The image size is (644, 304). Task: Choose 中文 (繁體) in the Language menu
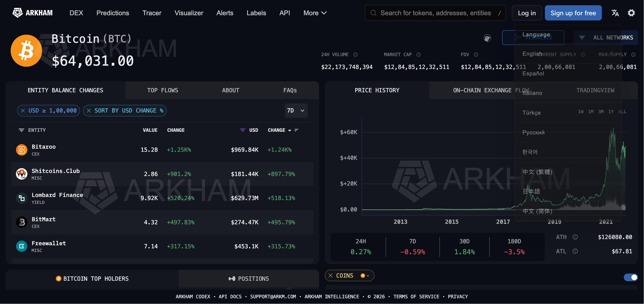pos(568,172)
